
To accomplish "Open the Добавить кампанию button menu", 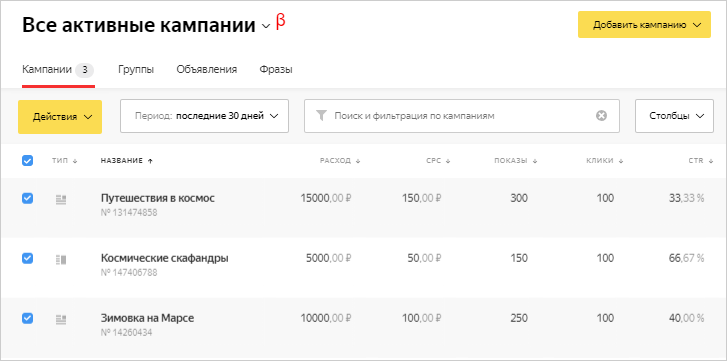I will [x=644, y=25].
